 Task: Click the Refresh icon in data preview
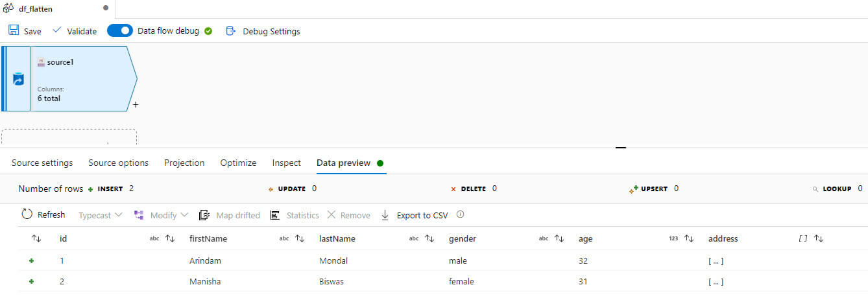click(x=27, y=214)
